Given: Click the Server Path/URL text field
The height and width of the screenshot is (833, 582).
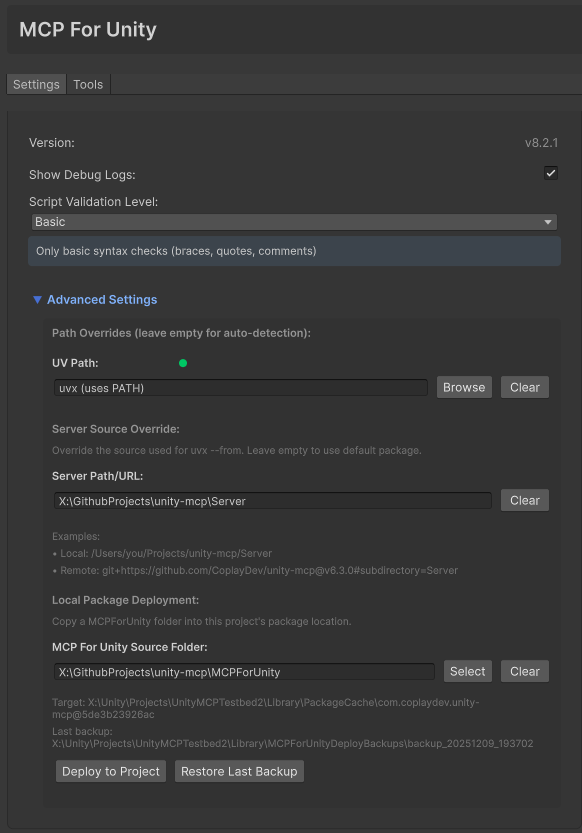Looking at the screenshot, I should tap(270, 499).
